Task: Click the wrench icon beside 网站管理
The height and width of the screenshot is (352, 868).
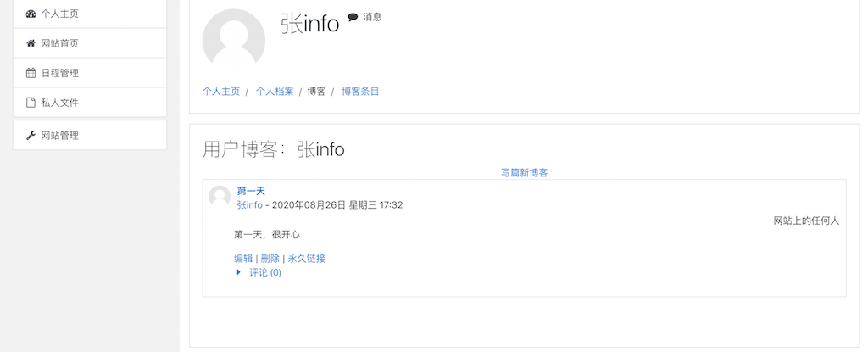Action: click(x=31, y=135)
